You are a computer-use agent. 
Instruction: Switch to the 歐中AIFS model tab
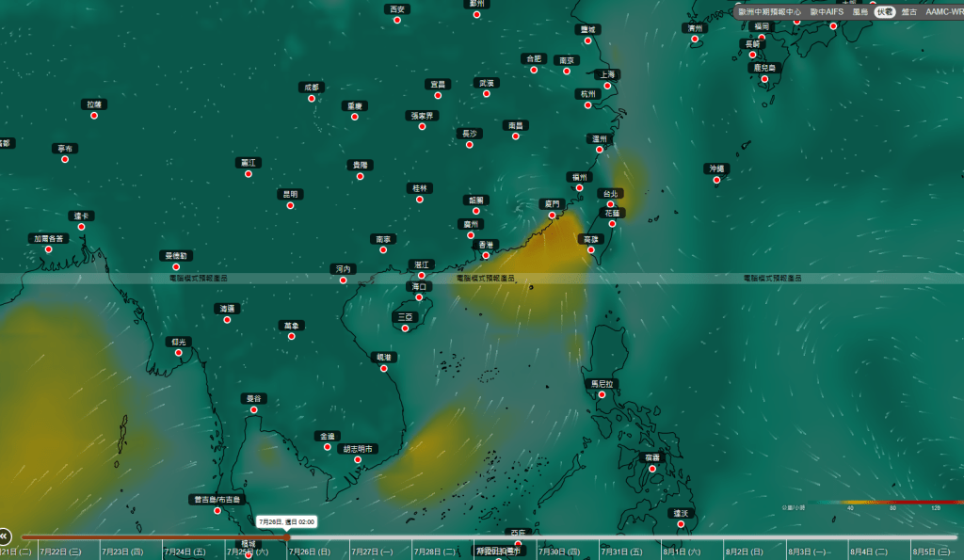827,11
